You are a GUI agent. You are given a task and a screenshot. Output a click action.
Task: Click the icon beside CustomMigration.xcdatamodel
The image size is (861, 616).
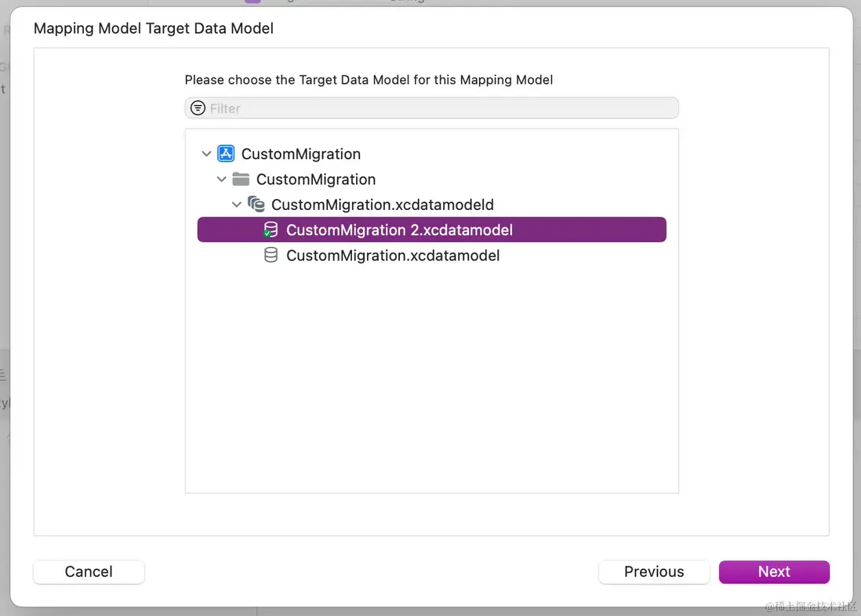[x=271, y=255]
